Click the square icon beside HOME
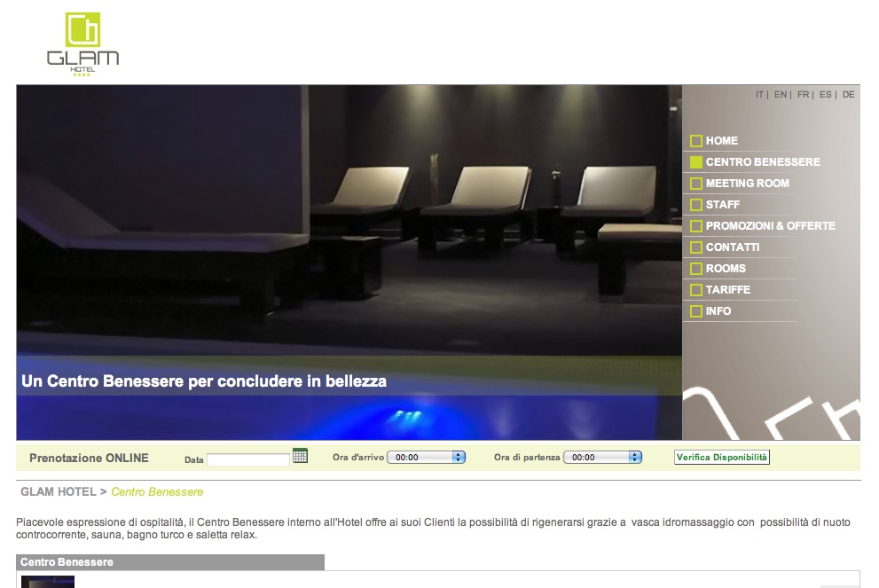Screen dimensions: 879x588 point(696,141)
